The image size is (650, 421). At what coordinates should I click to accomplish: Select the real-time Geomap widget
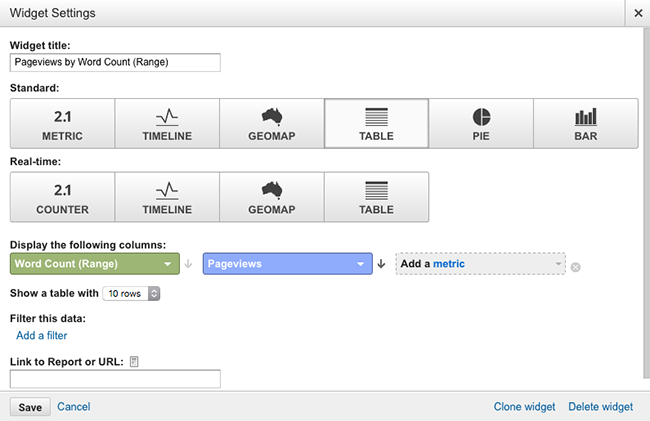272,197
